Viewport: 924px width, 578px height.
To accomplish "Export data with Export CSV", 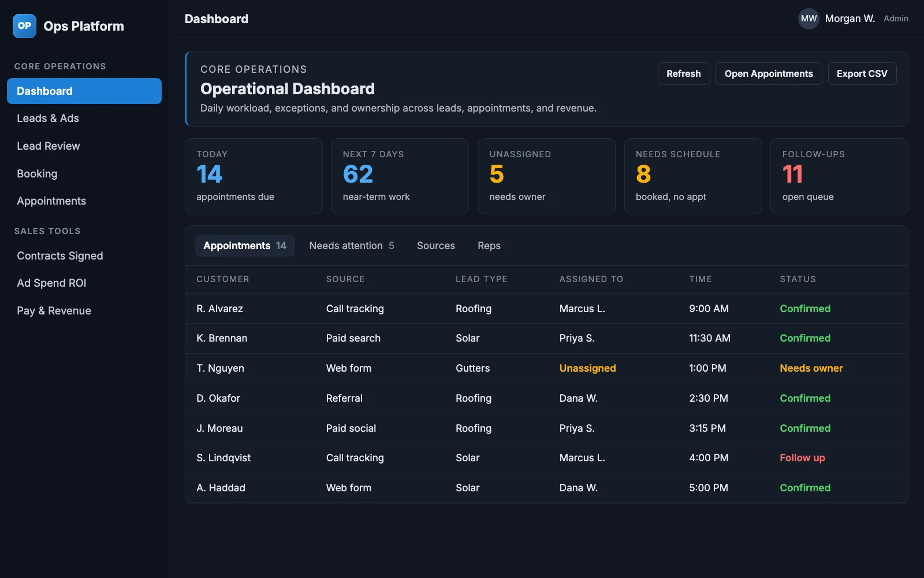I will 862,74.
